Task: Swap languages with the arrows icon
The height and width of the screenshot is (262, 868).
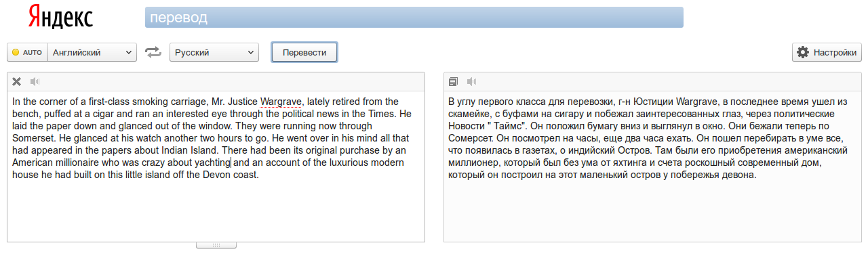Action: pos(153,52)
